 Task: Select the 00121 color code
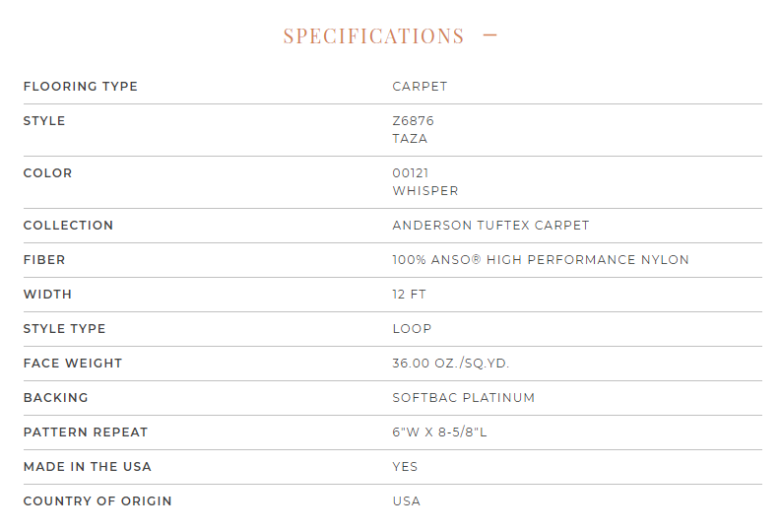tap(411, 173)
